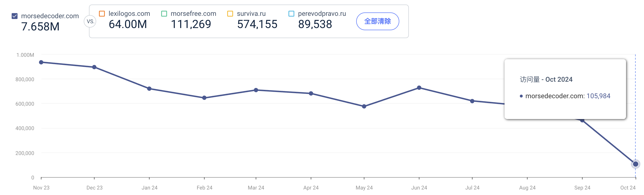The image size is (644, 195).
Task: Click the morsedecoder.com total 7.658M
Action: (x=40, y=27)
